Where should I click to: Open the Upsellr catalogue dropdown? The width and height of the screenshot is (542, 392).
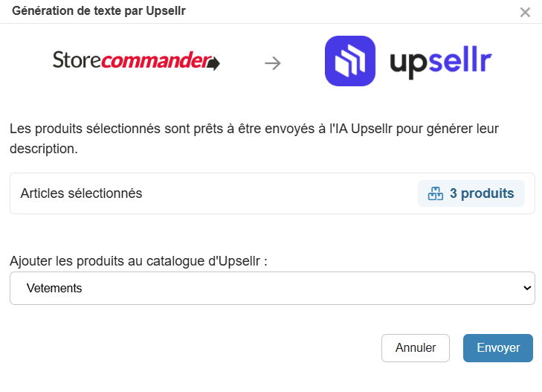(x=272, y=288)
